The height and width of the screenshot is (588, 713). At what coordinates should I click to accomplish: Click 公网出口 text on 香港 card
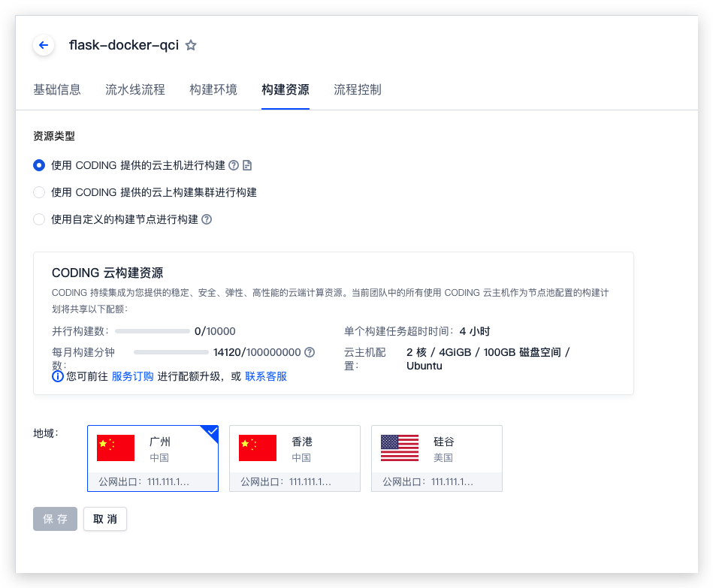coord(286,482)
